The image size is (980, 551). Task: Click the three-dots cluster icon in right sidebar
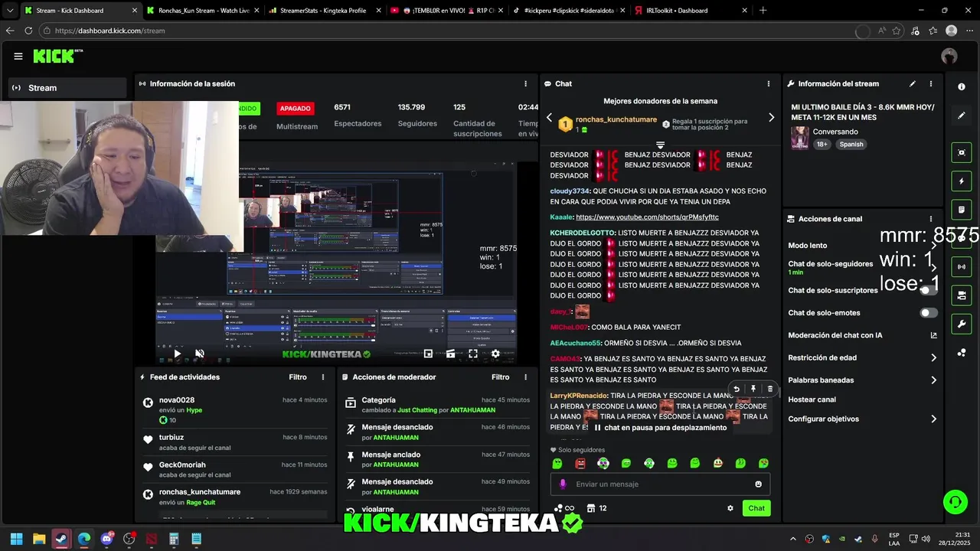962,352
